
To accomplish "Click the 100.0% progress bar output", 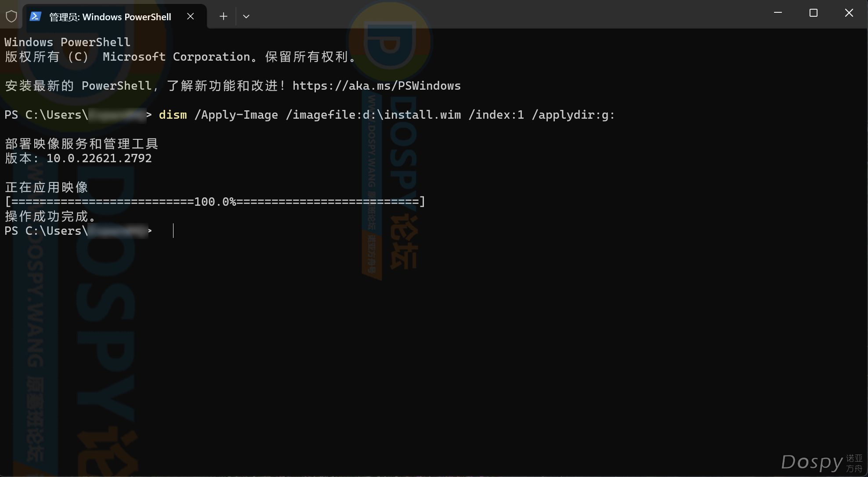I will [x=215, y=202].
